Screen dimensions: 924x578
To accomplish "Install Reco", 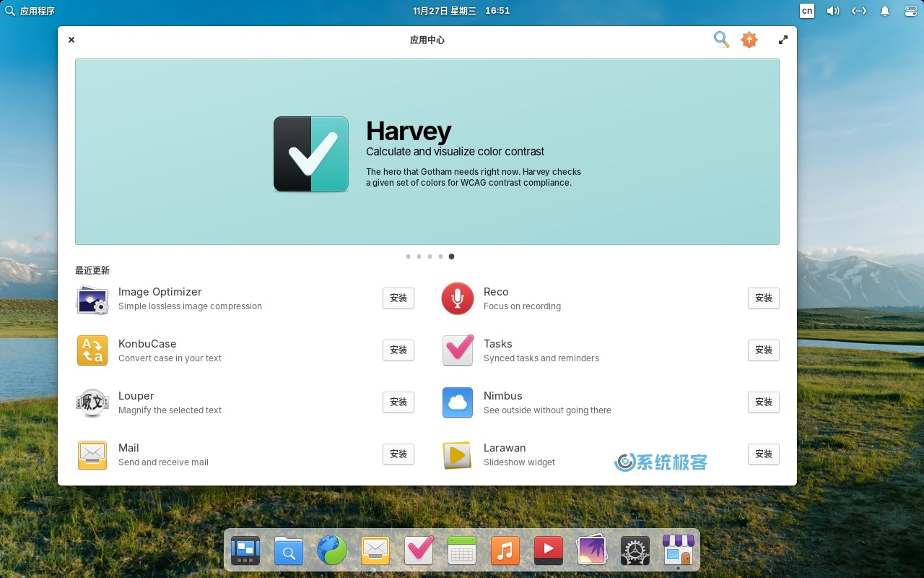I will 764,298.
